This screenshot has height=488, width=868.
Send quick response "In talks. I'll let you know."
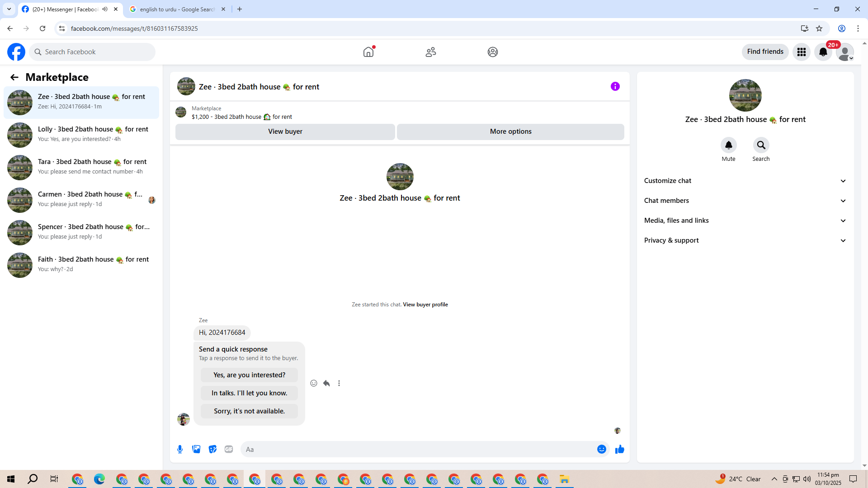250,393
